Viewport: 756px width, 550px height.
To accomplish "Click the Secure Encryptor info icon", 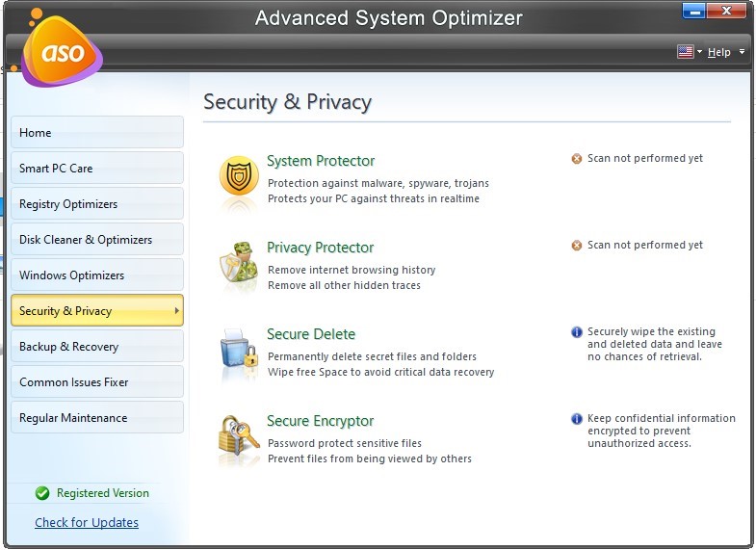I will pyautogui.click(x=577, y=419).
